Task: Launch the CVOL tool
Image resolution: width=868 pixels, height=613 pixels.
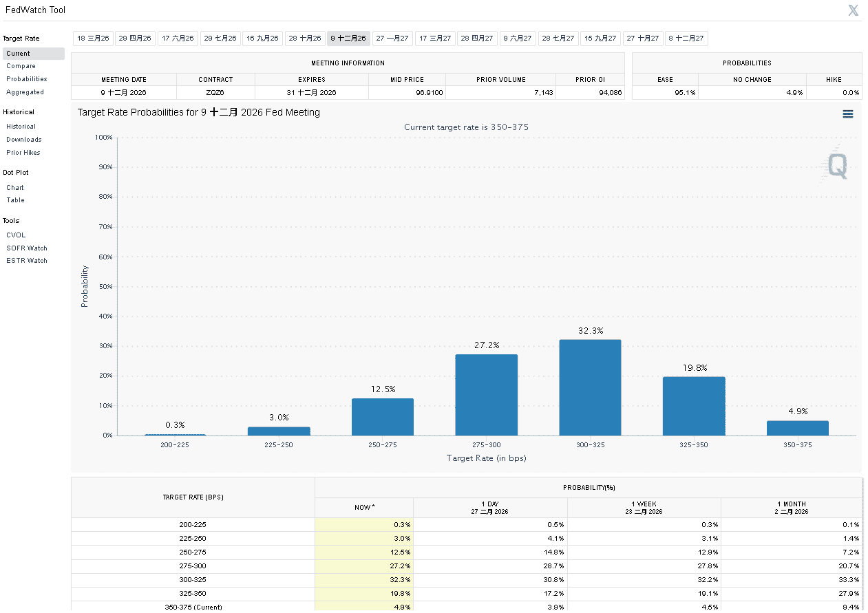Action: point(16,235)
